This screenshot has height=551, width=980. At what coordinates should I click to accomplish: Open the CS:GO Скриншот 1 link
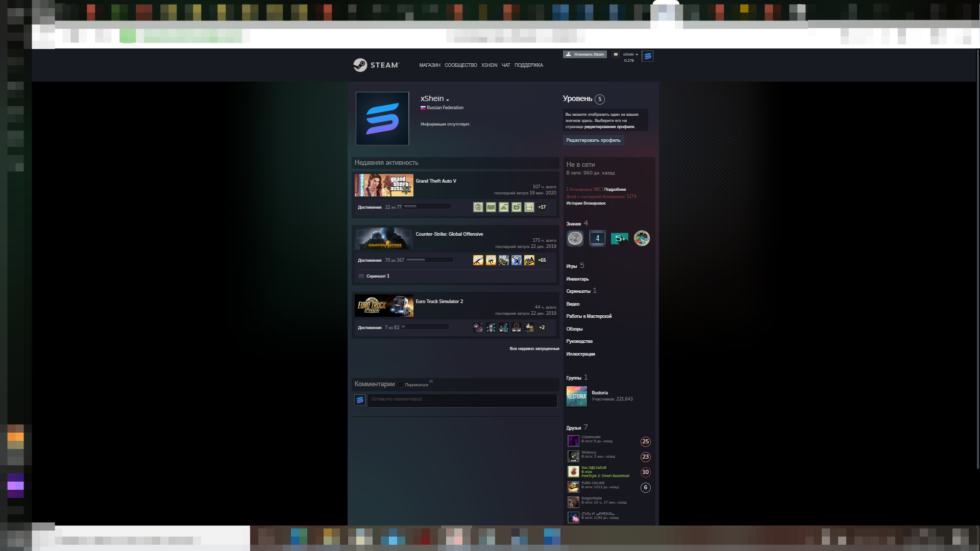click(378, 276)
